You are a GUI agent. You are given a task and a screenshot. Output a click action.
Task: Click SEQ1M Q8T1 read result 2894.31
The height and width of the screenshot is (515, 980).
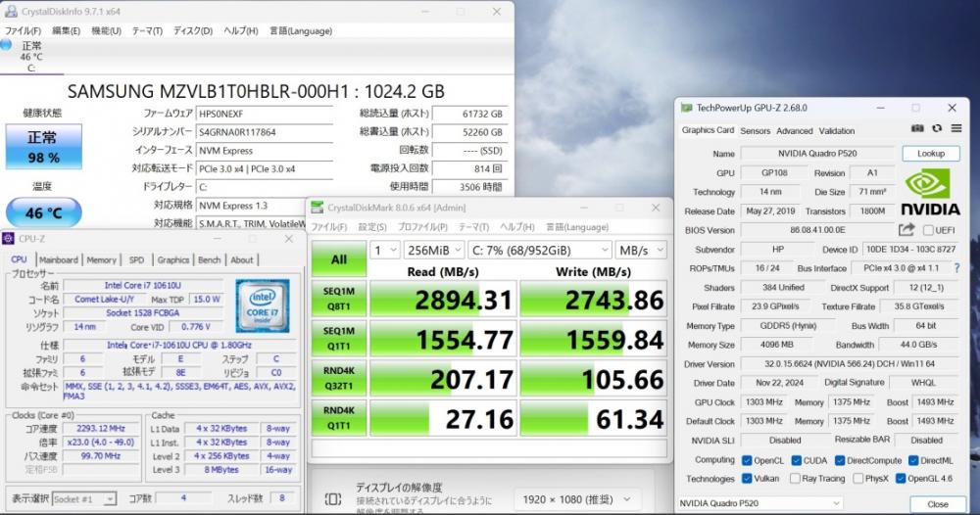click(x=443, y=300)
